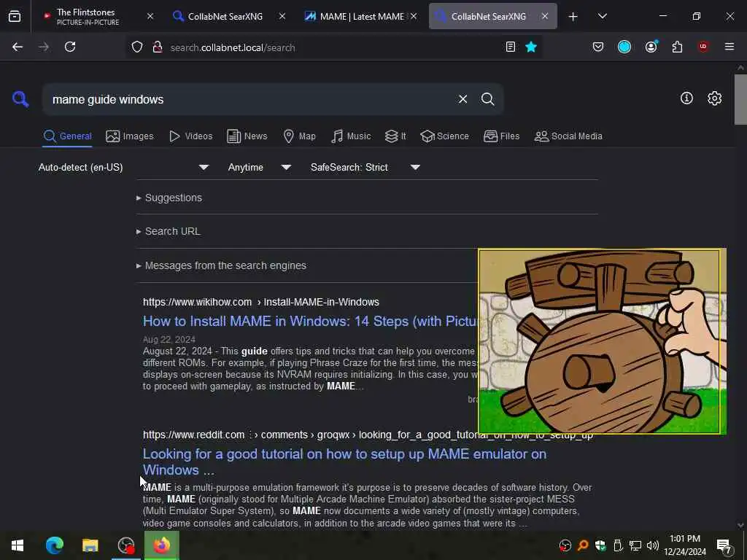Screen dimensions: 747x560
Task: Click the Windows Security shield tray icon
Action: tap(600, 545)
